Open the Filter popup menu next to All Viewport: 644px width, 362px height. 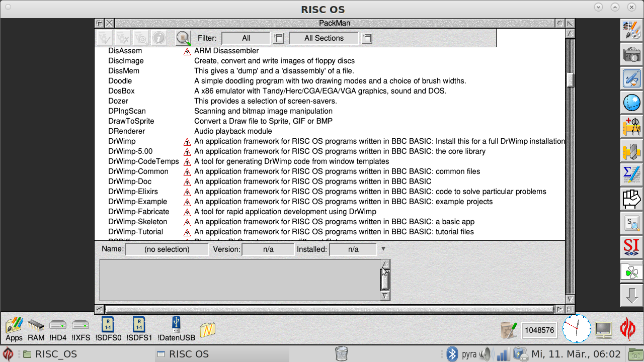[279, 38]
